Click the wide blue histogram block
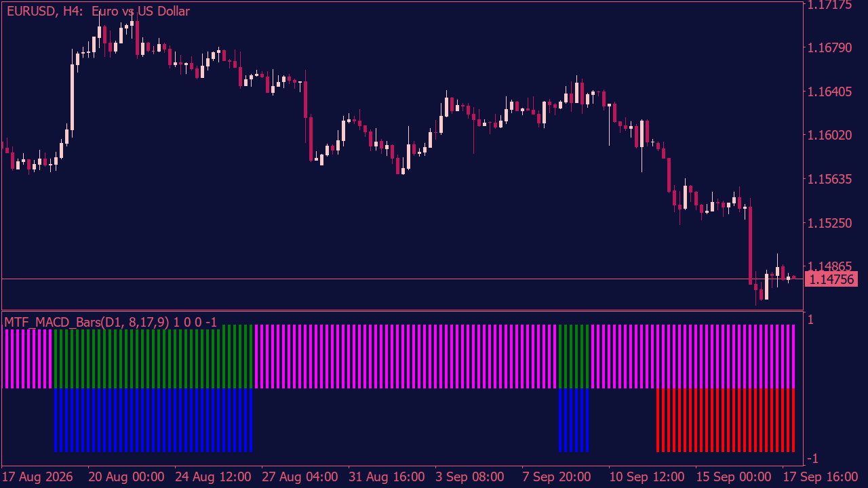 (153, 420)
